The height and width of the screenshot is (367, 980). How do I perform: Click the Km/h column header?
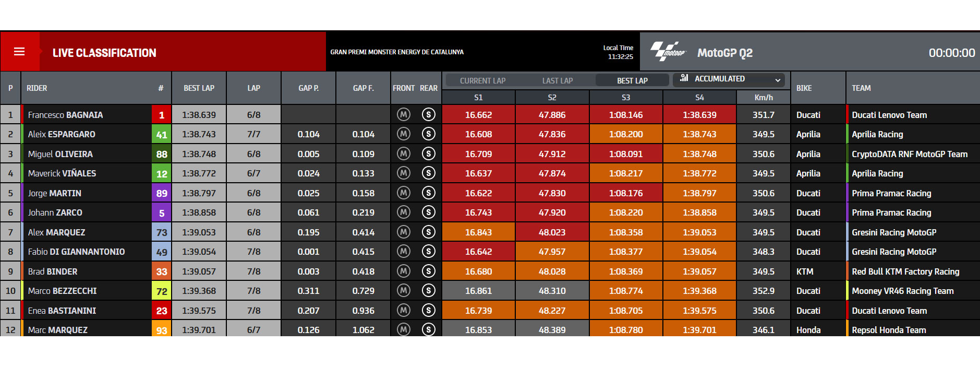[764, 97]
